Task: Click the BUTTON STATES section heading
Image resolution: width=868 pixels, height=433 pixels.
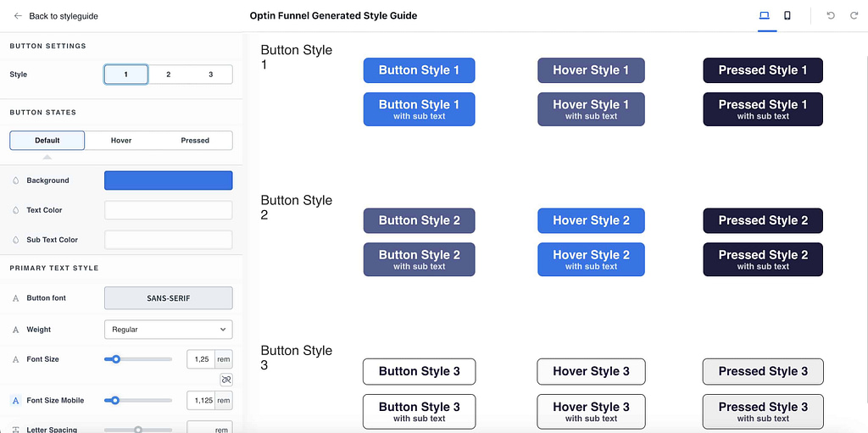Action: pos(43,113)
